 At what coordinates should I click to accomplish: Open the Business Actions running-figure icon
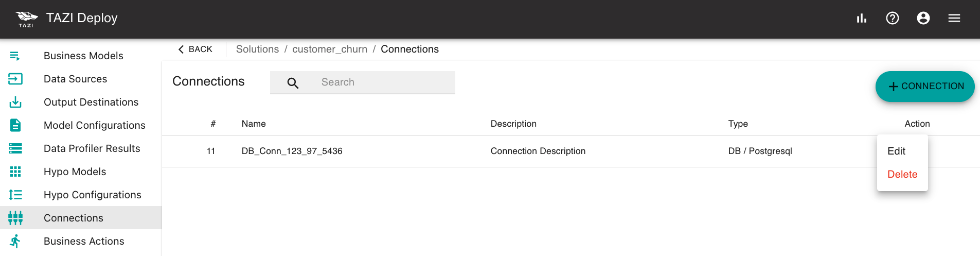(x=15, y=241)
